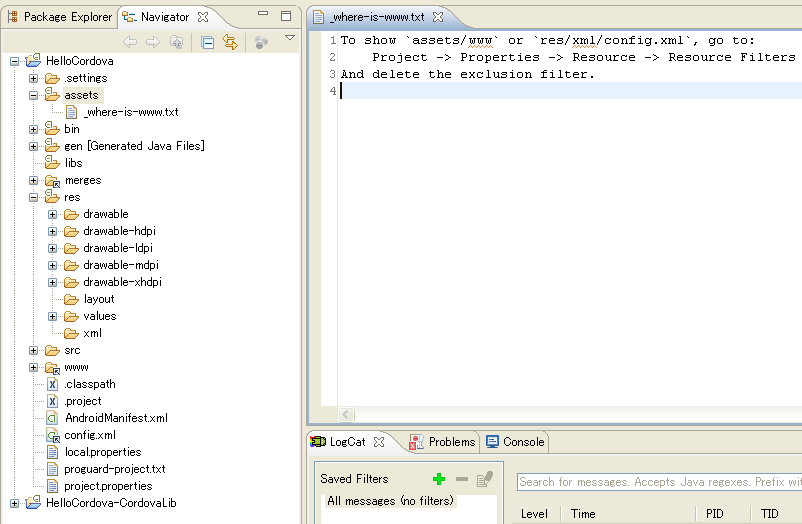Image resolution: width=802 pixels, height=524 pixels.
Task: Switch to the Console tab
Action: click(515, 442)
